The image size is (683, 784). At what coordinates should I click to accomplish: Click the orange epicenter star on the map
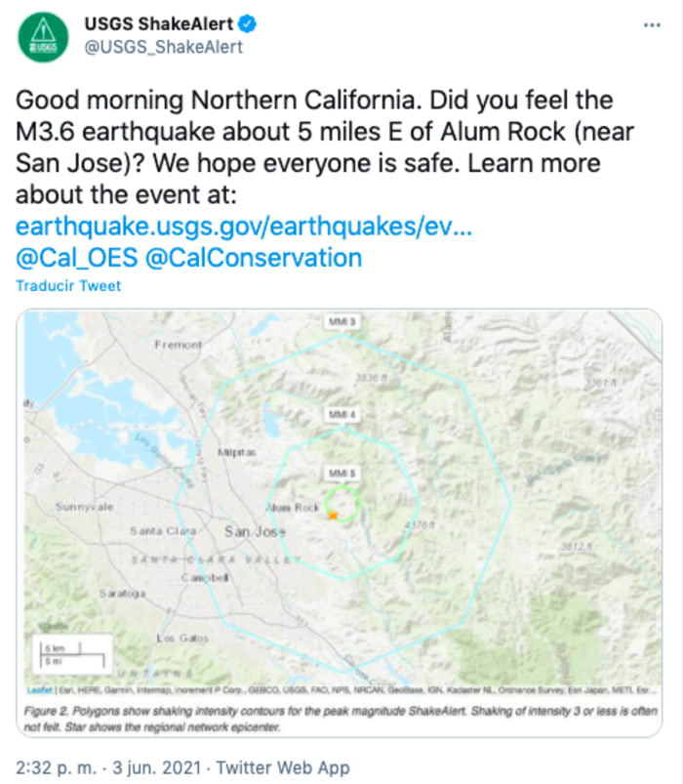(333, 515)
